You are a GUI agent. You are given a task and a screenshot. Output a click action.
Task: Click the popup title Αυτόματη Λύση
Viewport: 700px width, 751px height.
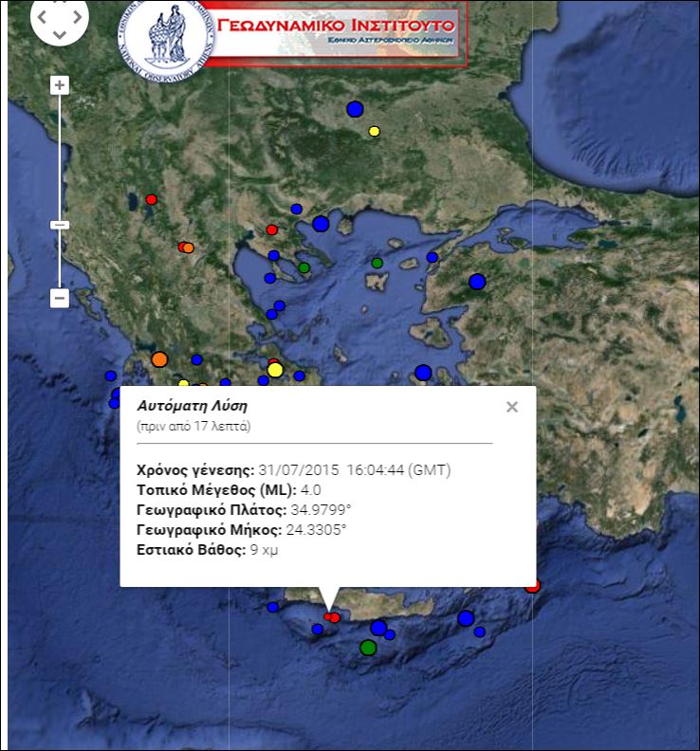click(193, 406)
